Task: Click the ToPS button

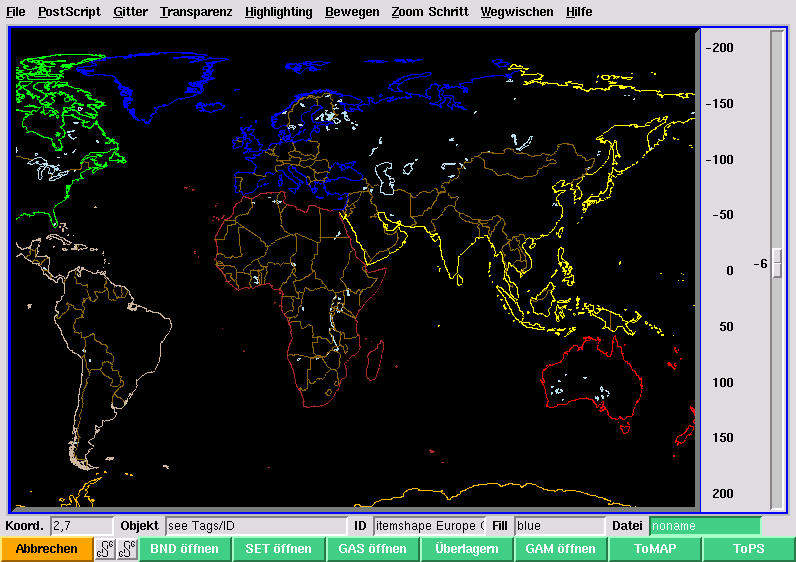Action: [749, 549]
